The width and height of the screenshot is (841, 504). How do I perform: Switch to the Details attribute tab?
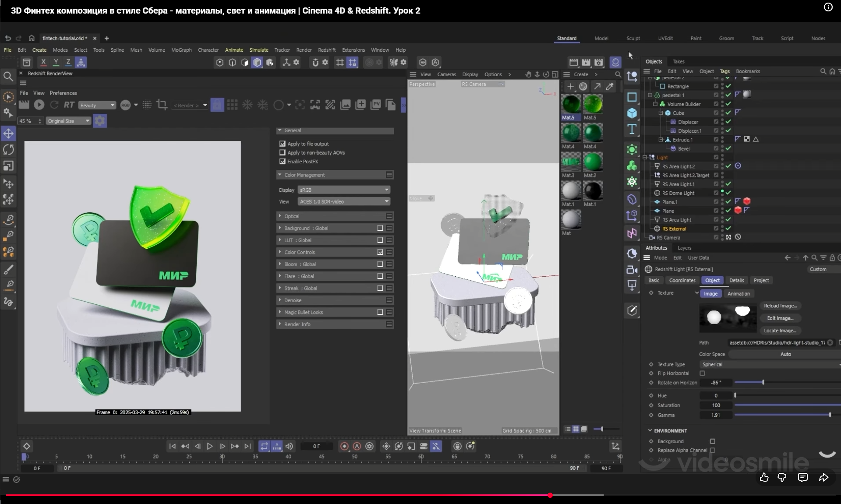736,280
